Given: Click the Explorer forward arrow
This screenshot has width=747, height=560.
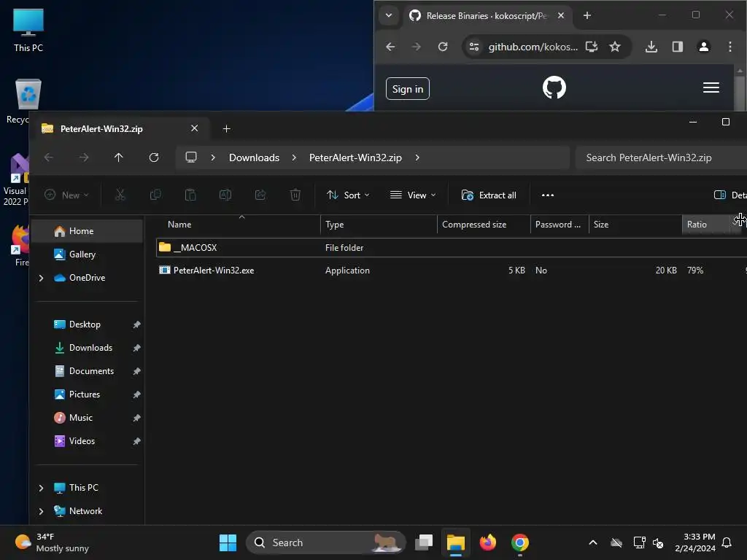Looking at the screenshot, I should coord(84,157).
